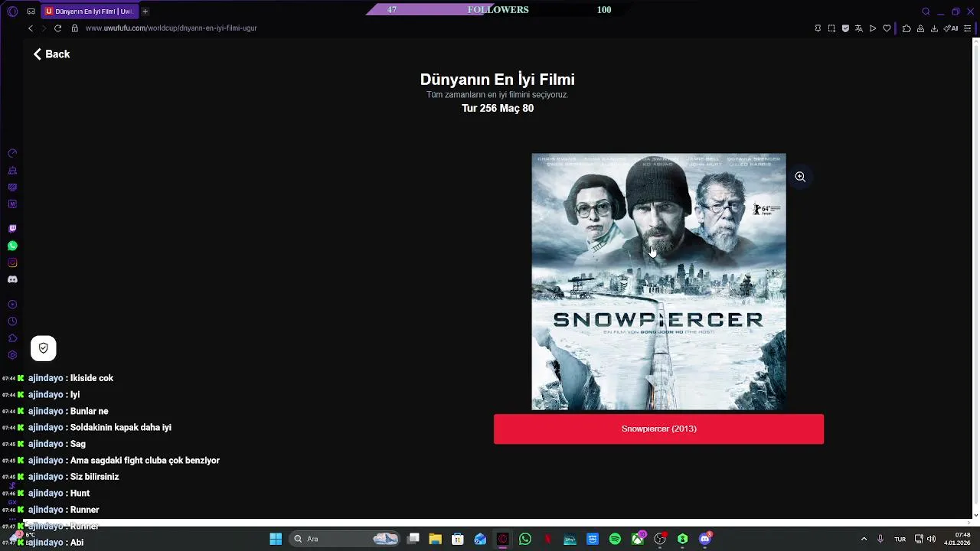Image resolution: width=980 pixels, height=551 pixels.
Task: Open the profile account icon
Action: (920, 28)
